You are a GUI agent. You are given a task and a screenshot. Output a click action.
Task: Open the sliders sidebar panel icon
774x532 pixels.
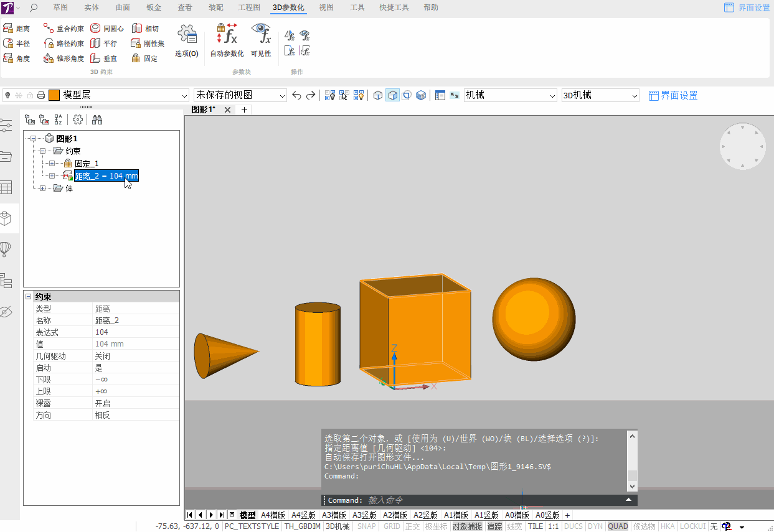6,125
